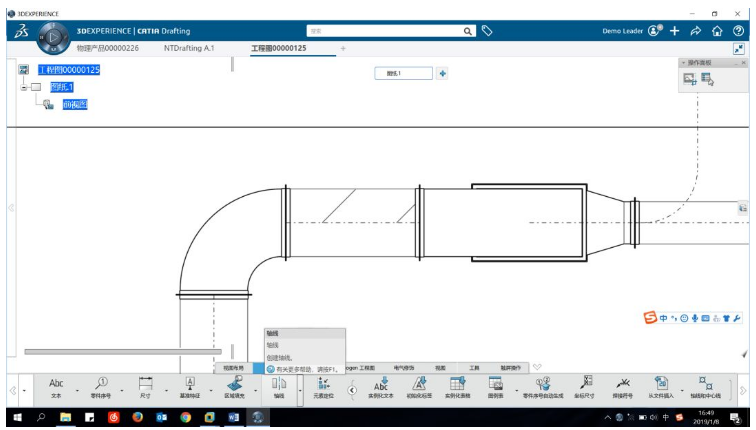Click the 零件序号 balloon tool
Image resolution: width=756 pixels, height=430 pixels.
pos(101,388)
